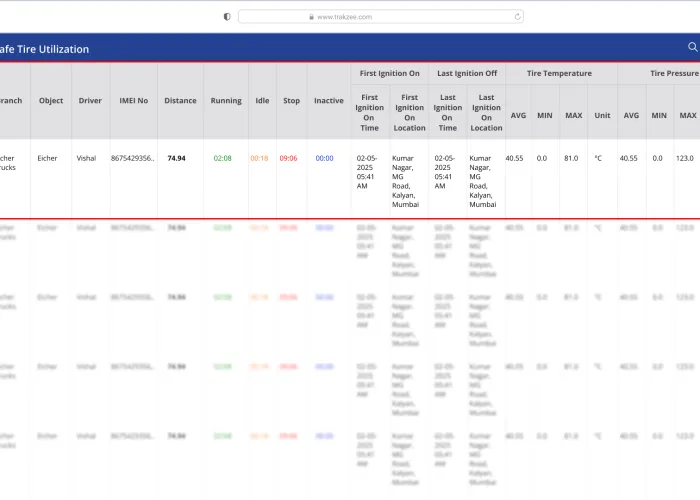The image size is (700, 500).
Task: Click the Tire Temperature group header
Action: point(560,73)
